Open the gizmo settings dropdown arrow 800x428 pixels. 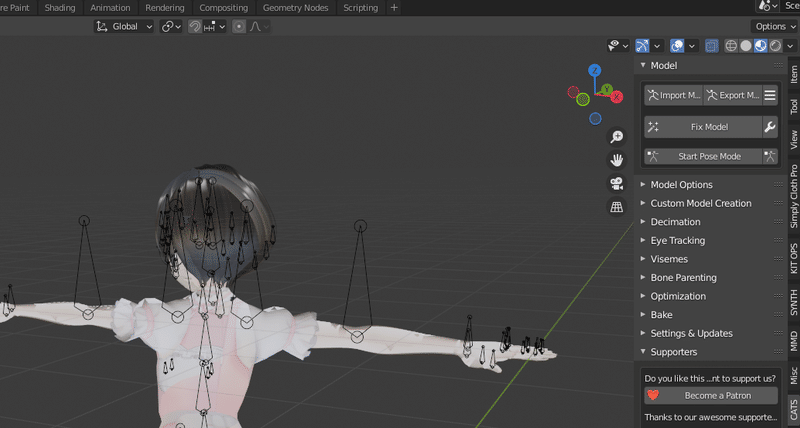657,46
